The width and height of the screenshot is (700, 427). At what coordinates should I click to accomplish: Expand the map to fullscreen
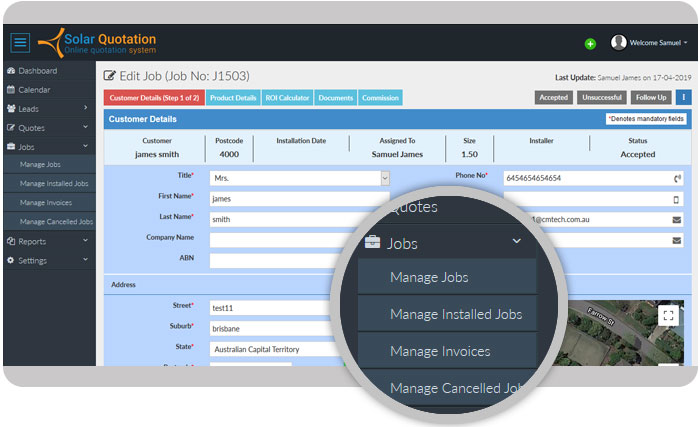pos(668,315)
